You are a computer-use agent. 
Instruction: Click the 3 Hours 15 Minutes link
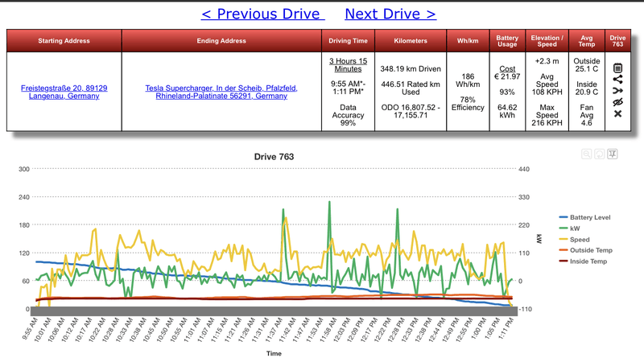coord(348,65)
